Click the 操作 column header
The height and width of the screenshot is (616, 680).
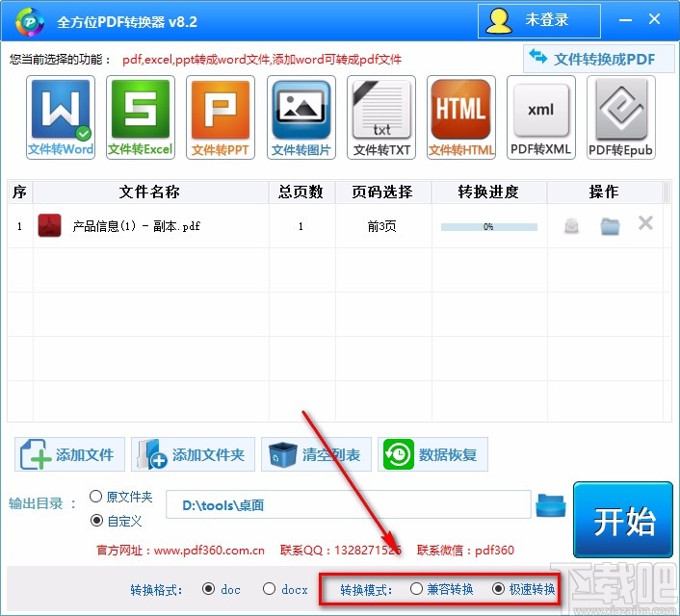point(605,192)
